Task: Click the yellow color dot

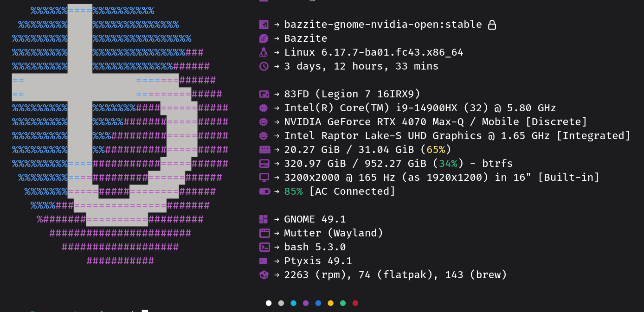Action: (x=330, y=303)
